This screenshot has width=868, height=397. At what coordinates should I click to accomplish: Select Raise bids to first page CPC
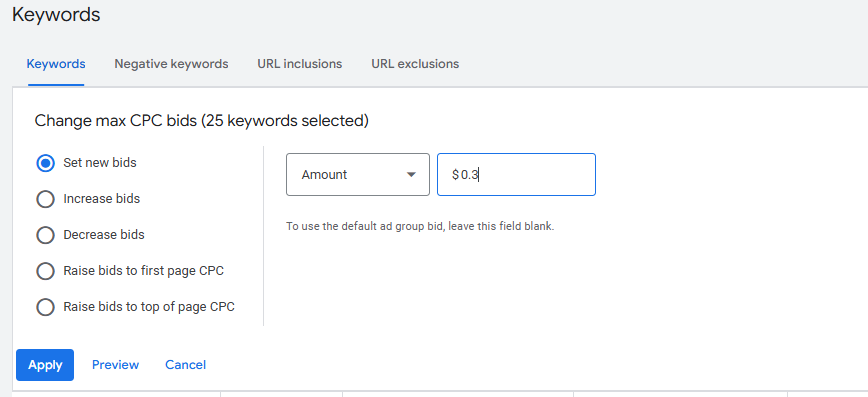tap(45, 271)
